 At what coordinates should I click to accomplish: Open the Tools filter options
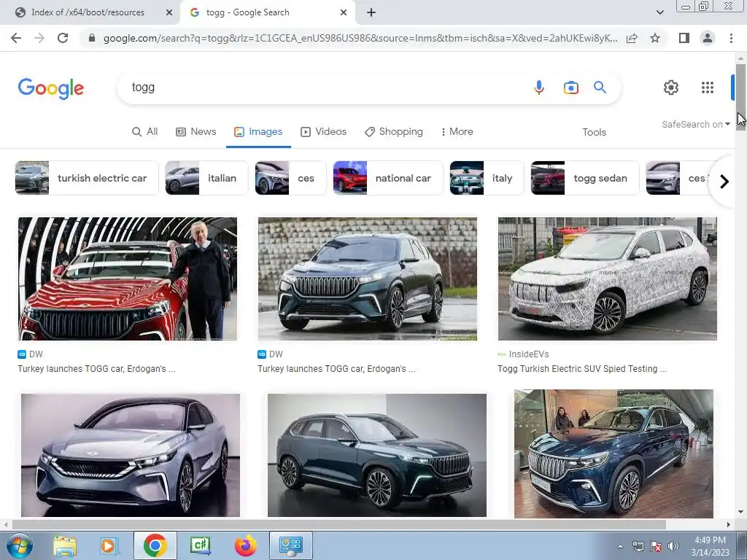[594, 133]
